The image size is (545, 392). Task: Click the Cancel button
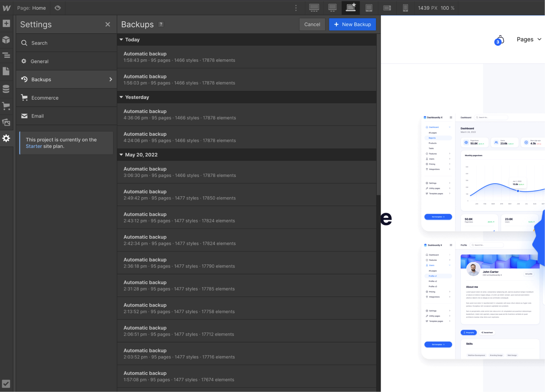[x=312, y=24]
